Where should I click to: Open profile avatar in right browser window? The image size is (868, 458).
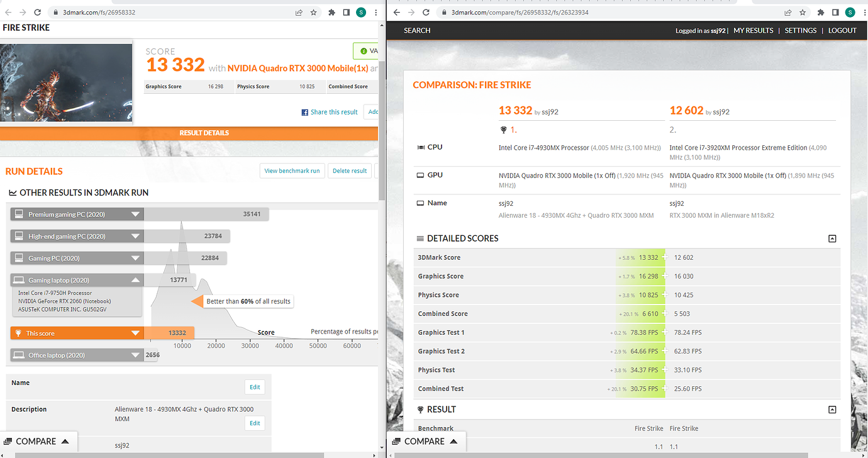(850, 12)
